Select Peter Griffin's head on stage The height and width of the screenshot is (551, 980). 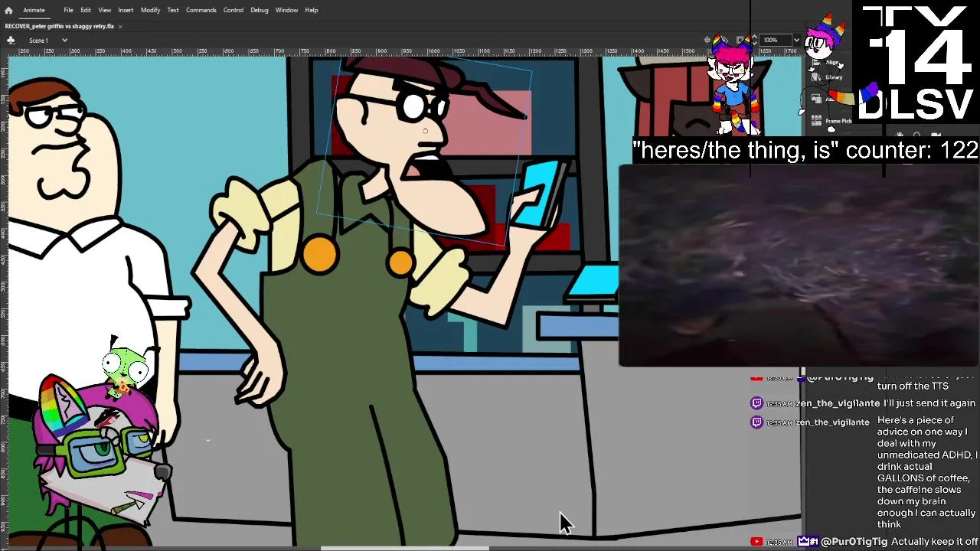[63, 149]
